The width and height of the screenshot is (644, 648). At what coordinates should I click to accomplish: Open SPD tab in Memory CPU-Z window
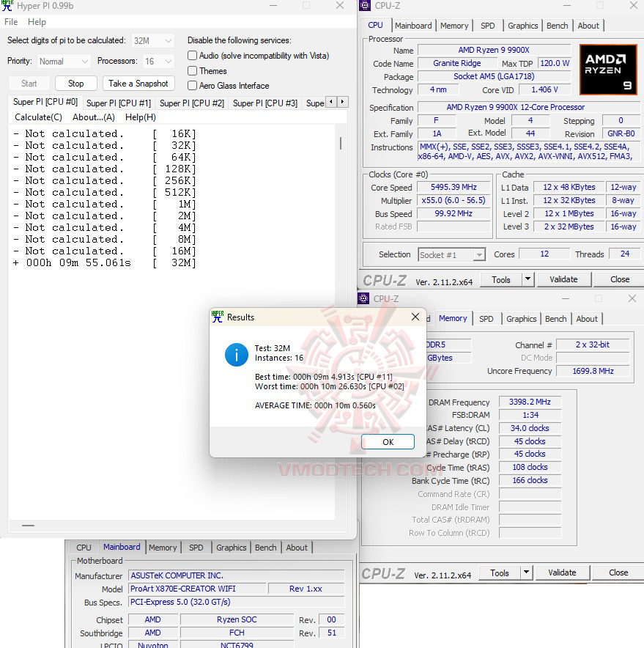point(486,319)
